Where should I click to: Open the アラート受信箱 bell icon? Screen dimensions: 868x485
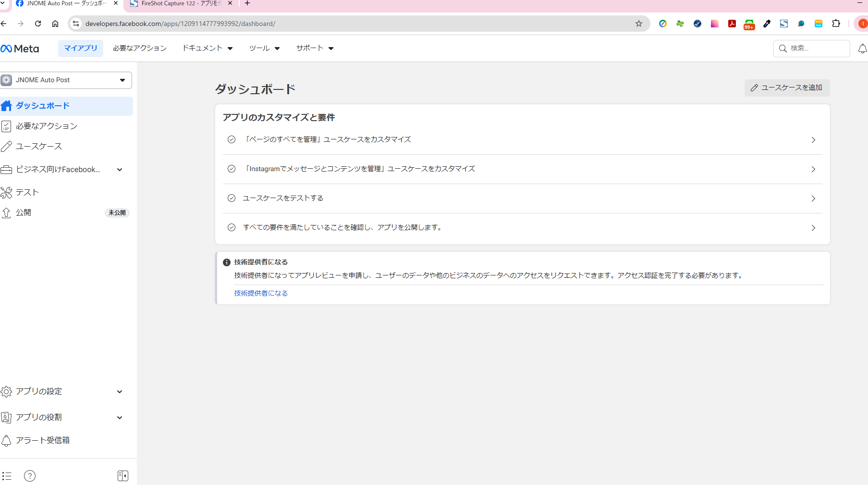click(7, 440)
